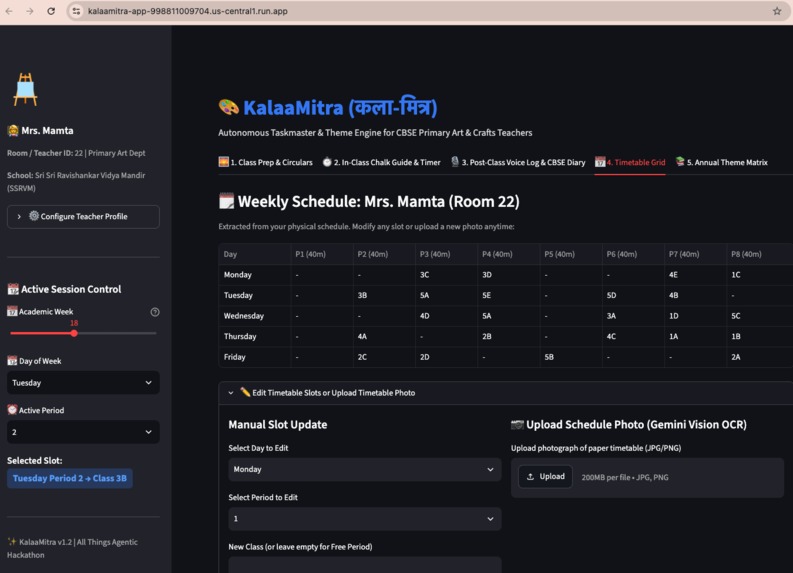
Task: Click the calendar icon beside Weekly Schedule heading
Action: tap(226, 201)
